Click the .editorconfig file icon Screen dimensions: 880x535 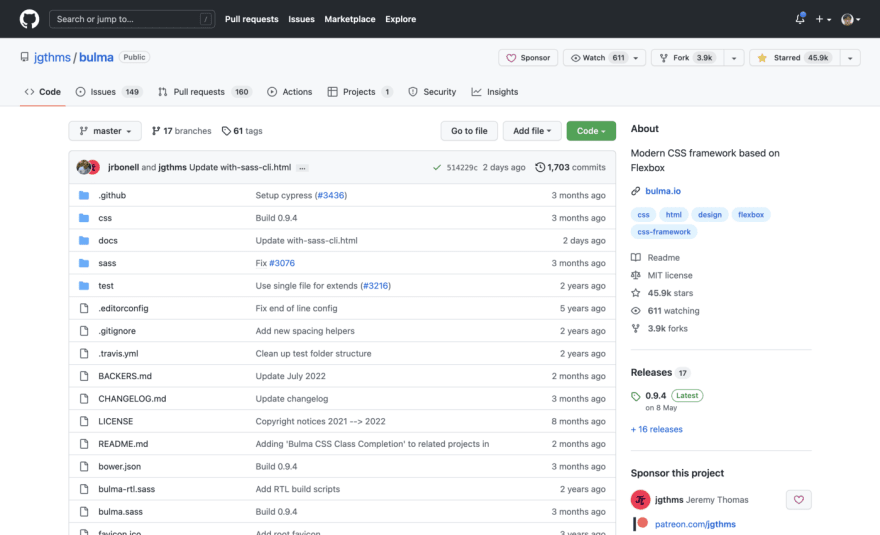coord(84,308)
